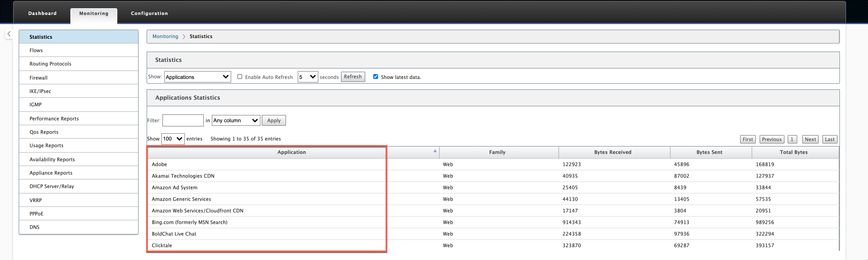This screenshot has width=868, height=260.
Task: Select the Bing.com (formerly MSN Search) row
Action: pyautogui.click(x=493, y=222)
